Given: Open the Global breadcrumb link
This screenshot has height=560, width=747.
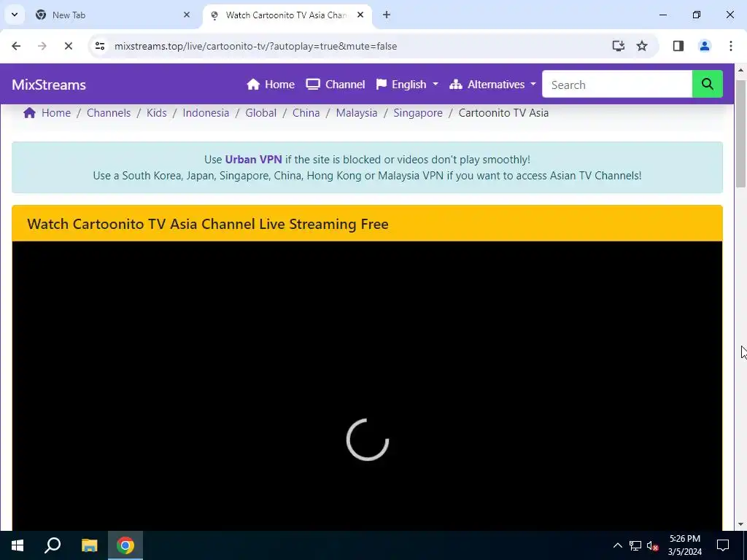Looking at the screenshot, I should (260, 113).
